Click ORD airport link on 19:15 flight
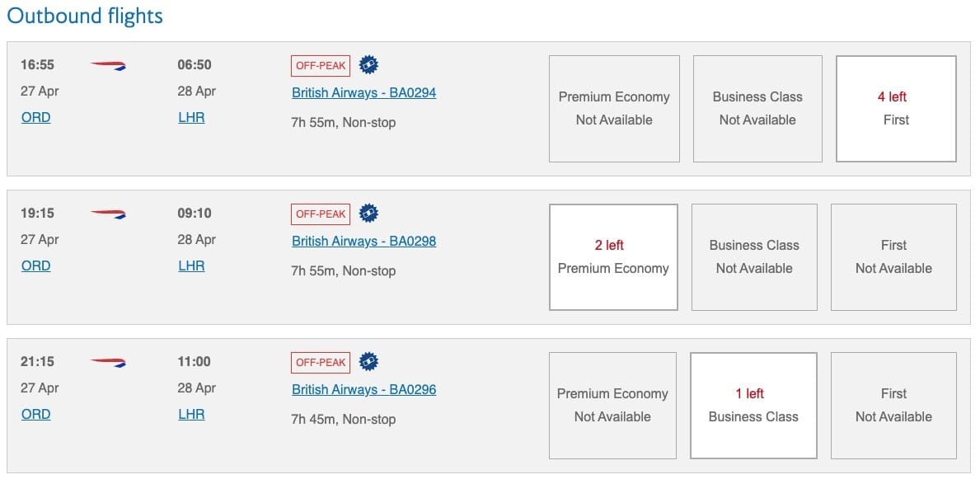The image size is (980, 484). click(35, 265)
